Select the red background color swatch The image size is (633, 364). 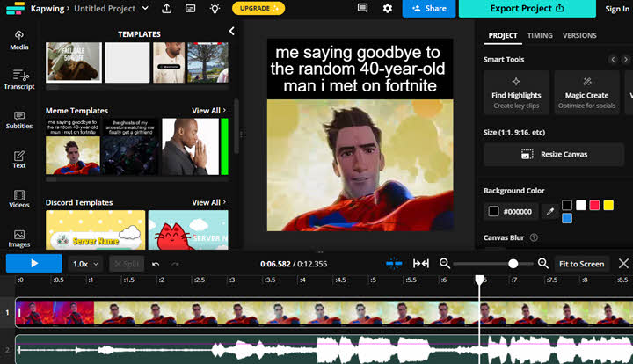coord(594,205)
